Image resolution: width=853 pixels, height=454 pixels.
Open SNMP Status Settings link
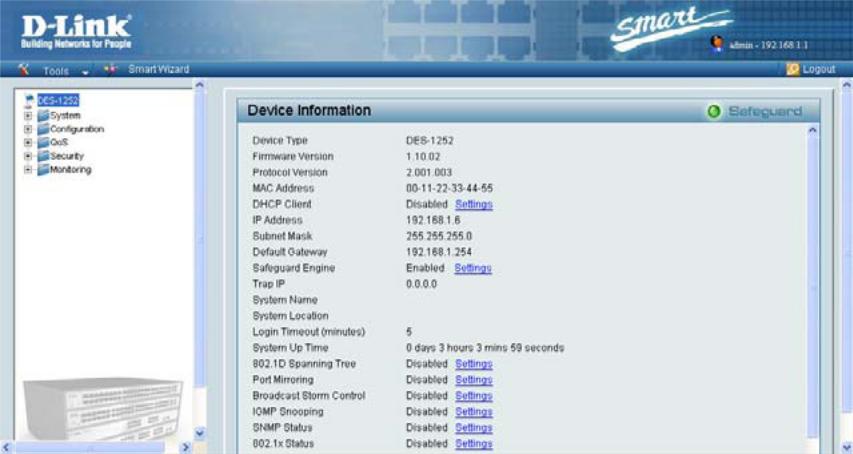[474, 427]
